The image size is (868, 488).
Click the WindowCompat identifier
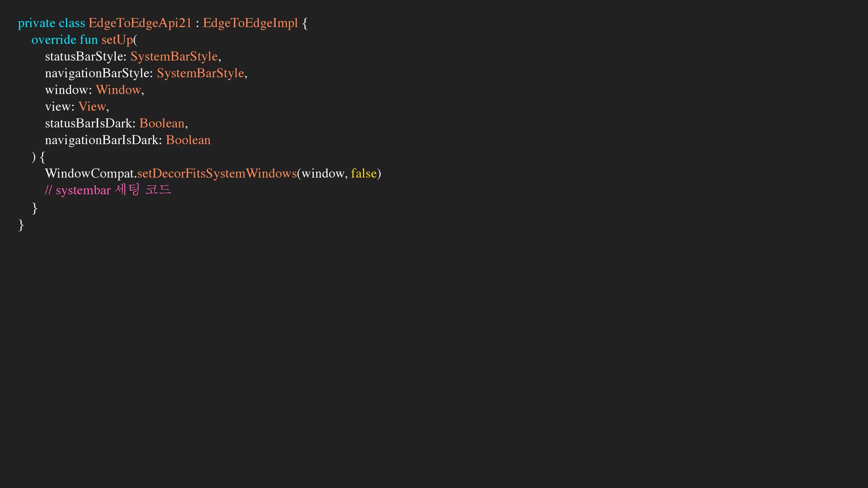click(90, 174)
